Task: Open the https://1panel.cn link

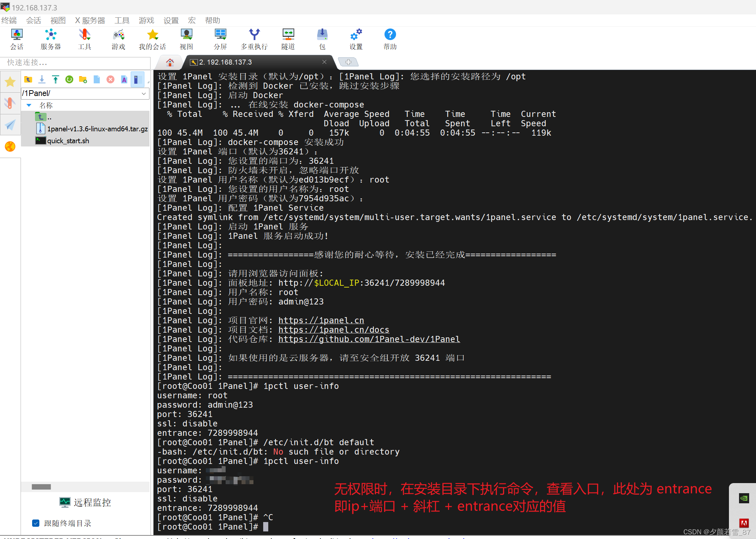Action: (x=321, y=320)
